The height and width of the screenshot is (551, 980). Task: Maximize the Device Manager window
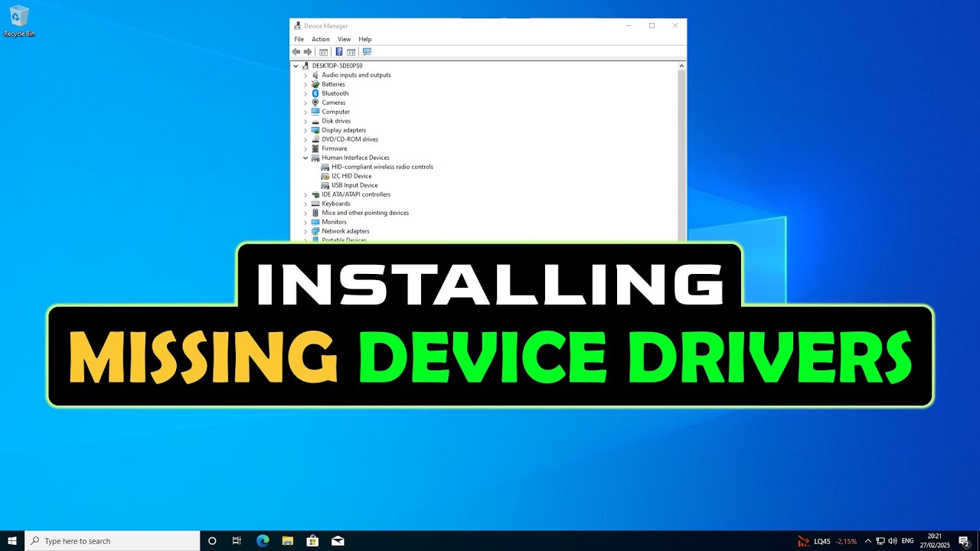click(652, 26)
